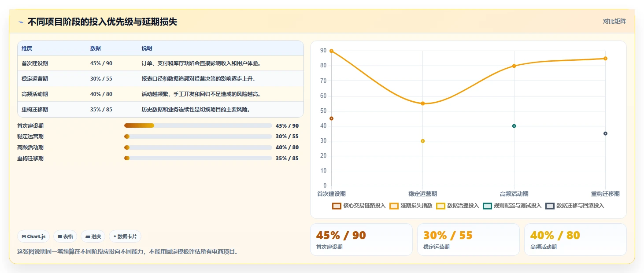Click the 45% / 90 value beside the progress bar
The width and height of the screenshot is (644, 273).
(287, 125)
